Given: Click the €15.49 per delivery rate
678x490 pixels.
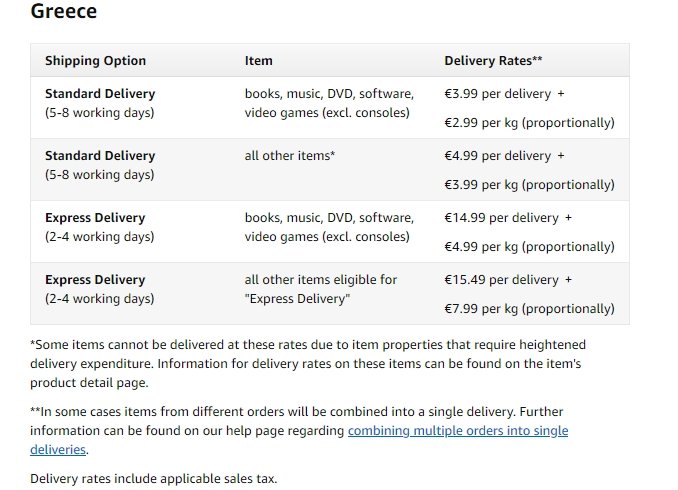Looking at the screenshot, I should click(501, 280).
